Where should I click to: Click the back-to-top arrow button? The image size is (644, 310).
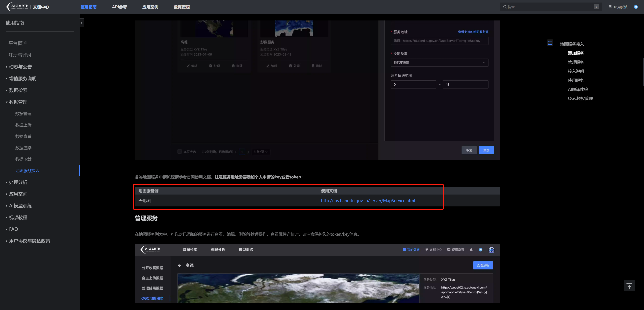pos(629,286)
